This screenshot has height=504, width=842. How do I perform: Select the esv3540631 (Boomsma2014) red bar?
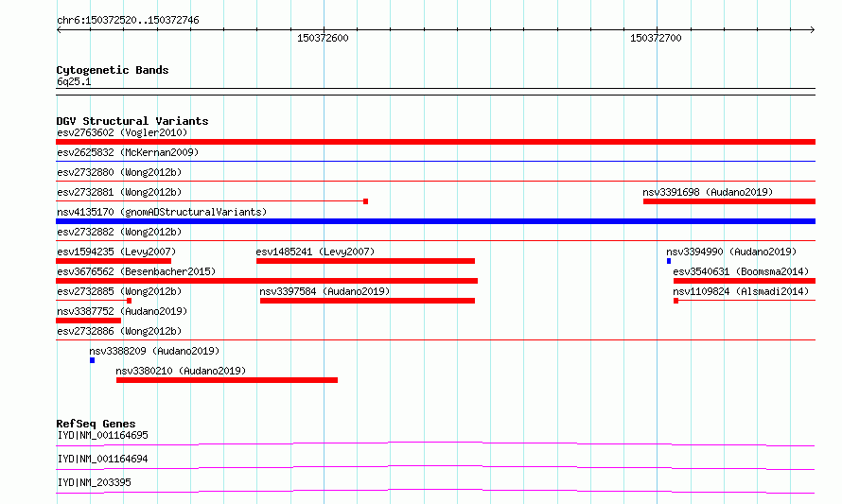[x=745, y=281]
